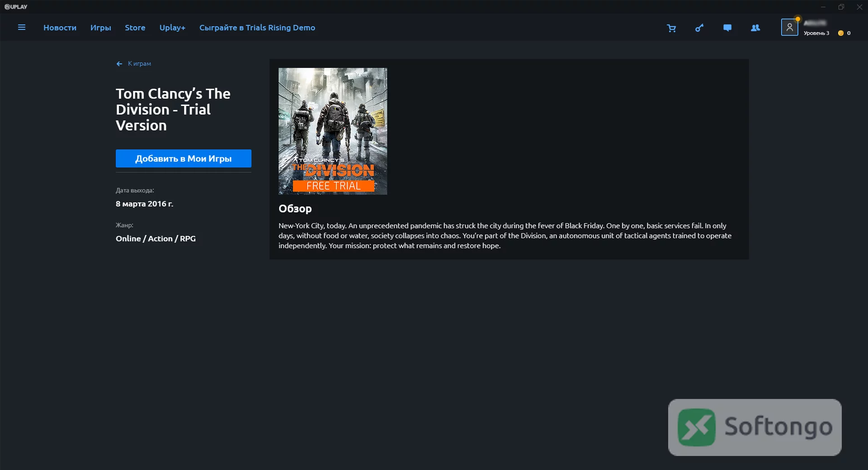Go to the Store tab

(135, 28)
